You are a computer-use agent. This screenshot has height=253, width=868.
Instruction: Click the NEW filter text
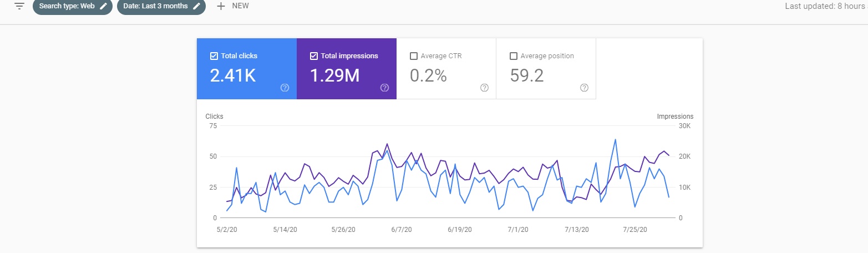tap(240, 6)
